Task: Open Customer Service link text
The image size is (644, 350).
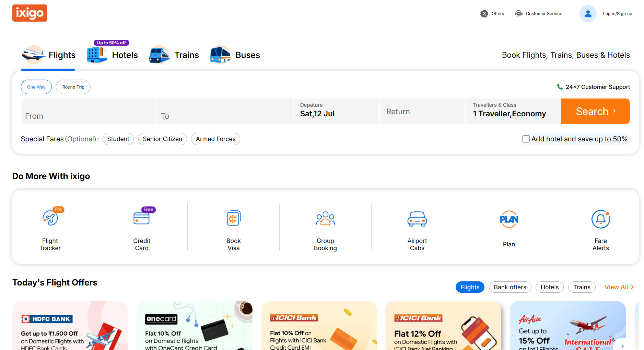Action: point(544,14)
